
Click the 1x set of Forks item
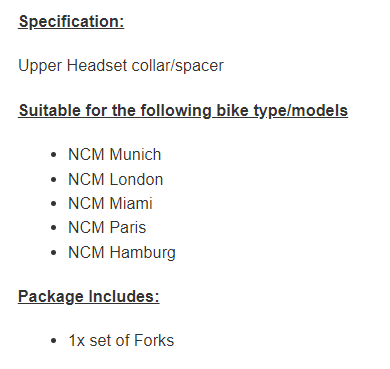tap(121, 340)
